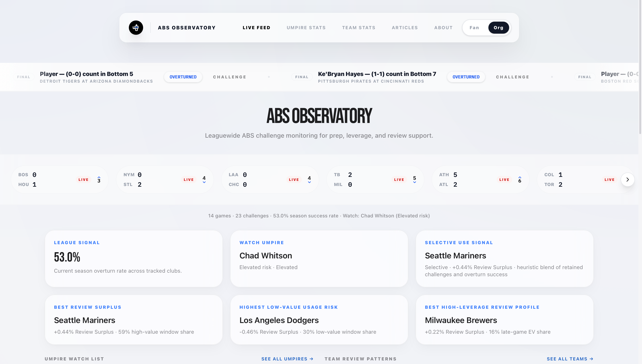Screen dimensions: 642x364
Task: Open Team Review Patterns
Action: click(x=360, y=358)
